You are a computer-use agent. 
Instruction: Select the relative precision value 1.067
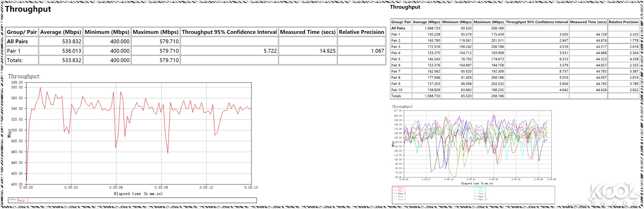pyautogui.click(x=377, y=51)
